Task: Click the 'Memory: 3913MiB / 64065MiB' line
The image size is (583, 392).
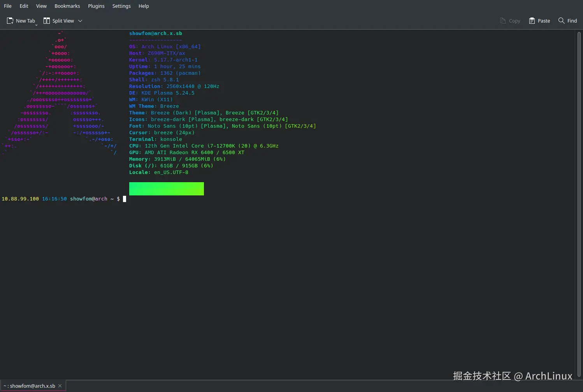Action: coord(177,159)
